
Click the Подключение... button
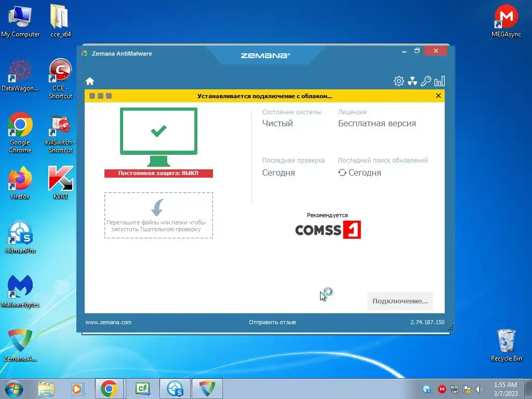[x=400, y=301]
